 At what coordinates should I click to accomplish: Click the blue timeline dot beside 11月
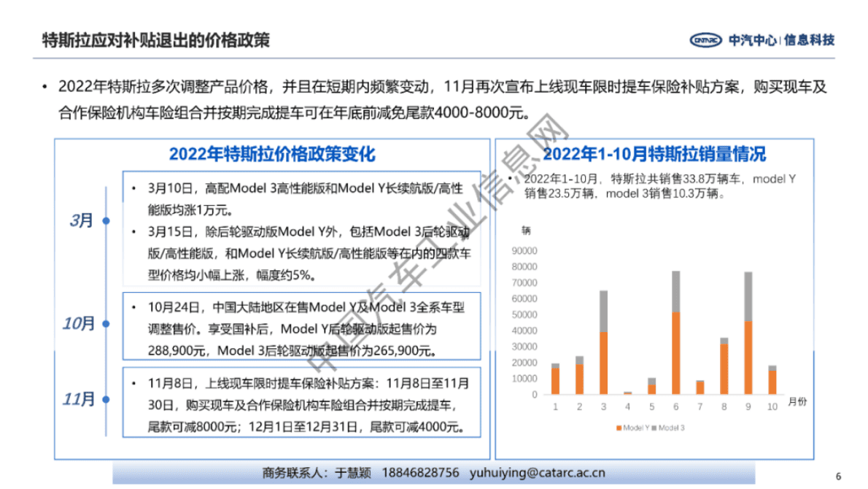coord(106,398)
